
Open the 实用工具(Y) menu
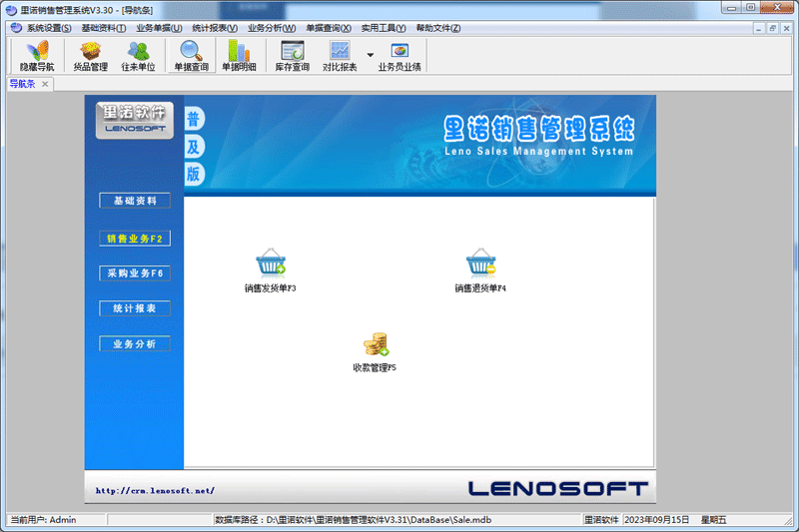click(384, 28)
